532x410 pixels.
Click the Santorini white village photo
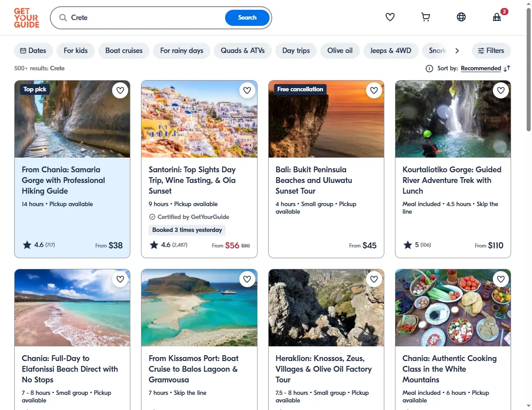(199, 119)
